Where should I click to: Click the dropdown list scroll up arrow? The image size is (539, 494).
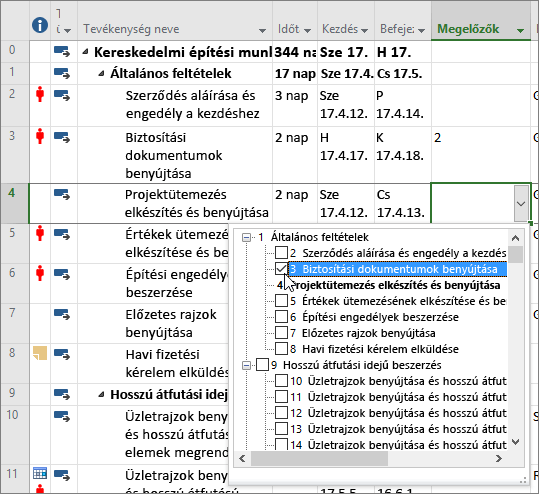click(x=515, y=238)
